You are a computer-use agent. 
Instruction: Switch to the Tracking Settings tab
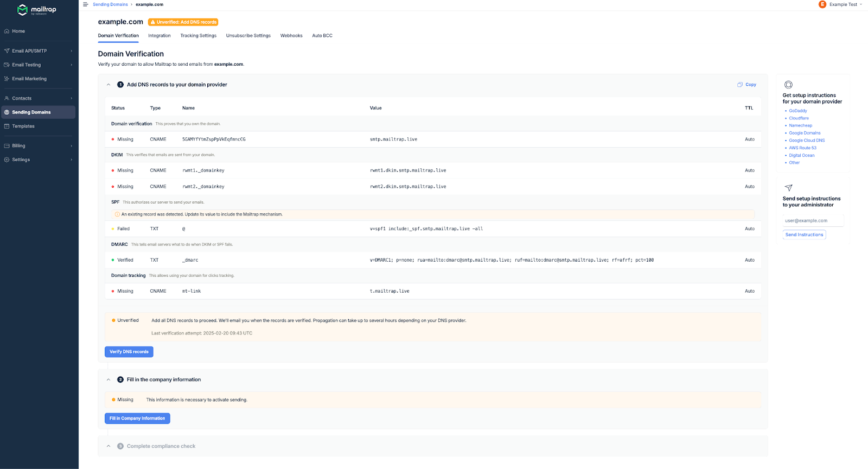199,36
